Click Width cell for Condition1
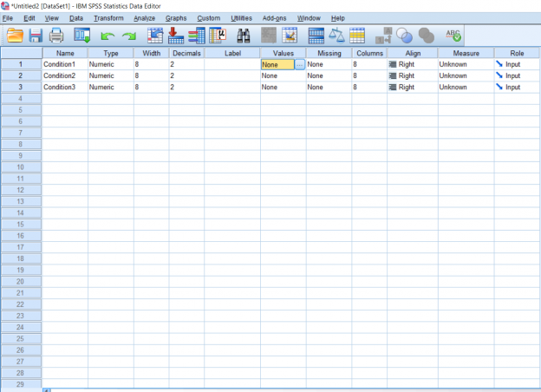 (152, 64)
